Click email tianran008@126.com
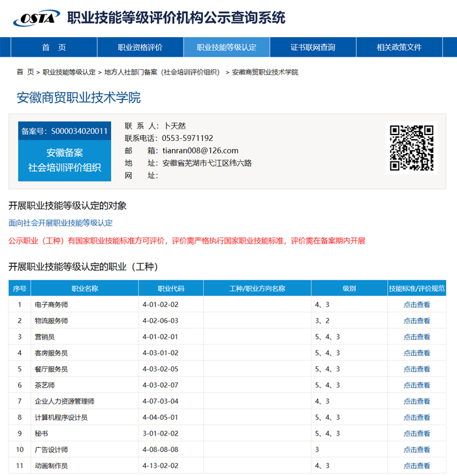 pos(200,151)
